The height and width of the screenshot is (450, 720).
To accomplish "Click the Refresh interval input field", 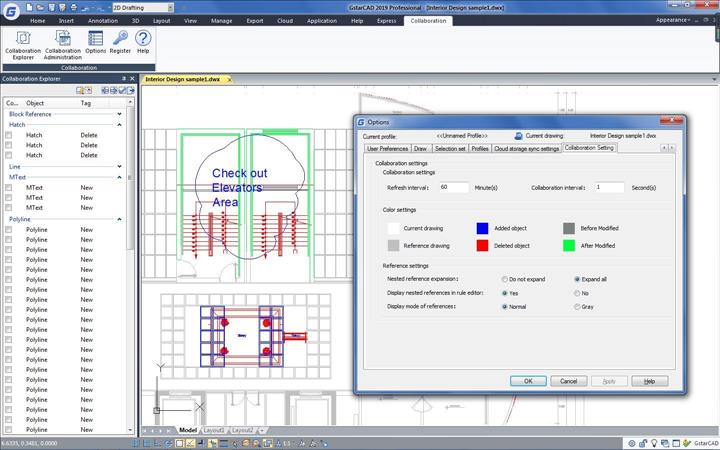I will click(453, 187).
